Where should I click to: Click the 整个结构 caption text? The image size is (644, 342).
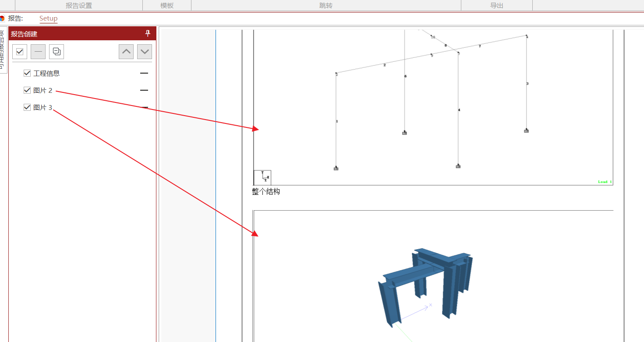click(x=266, y=191)
